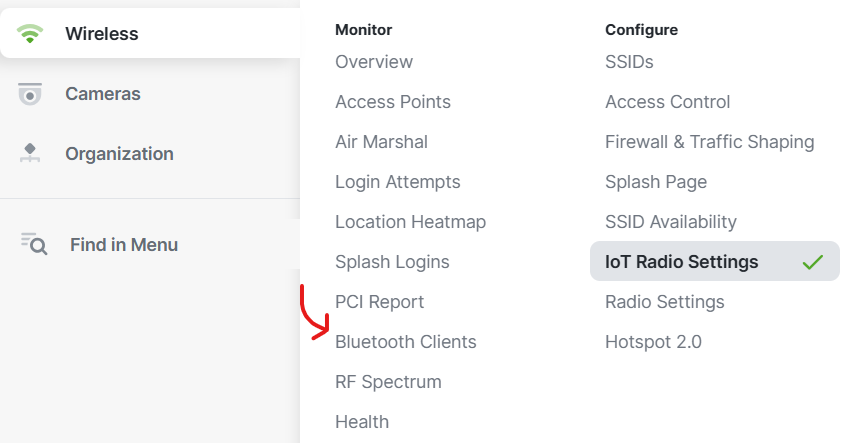Open Location Heatmap
853x443 pixels.
(411, 222)
